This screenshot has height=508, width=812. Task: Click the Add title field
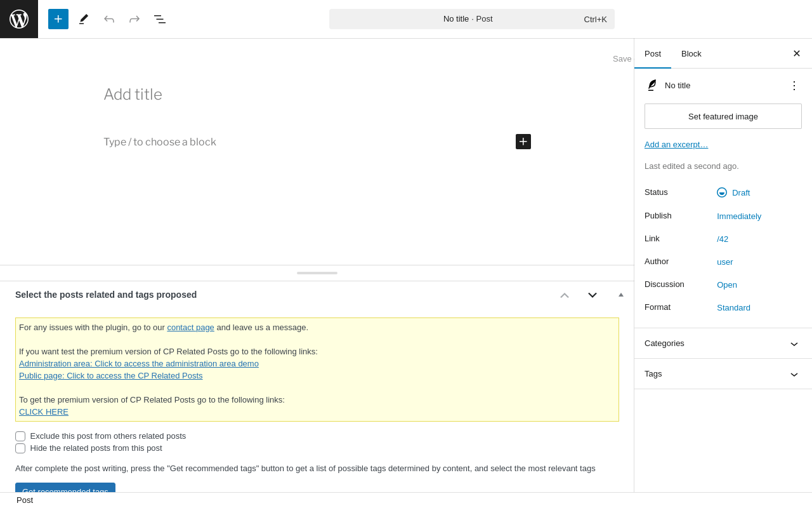(x=317, y=95)
